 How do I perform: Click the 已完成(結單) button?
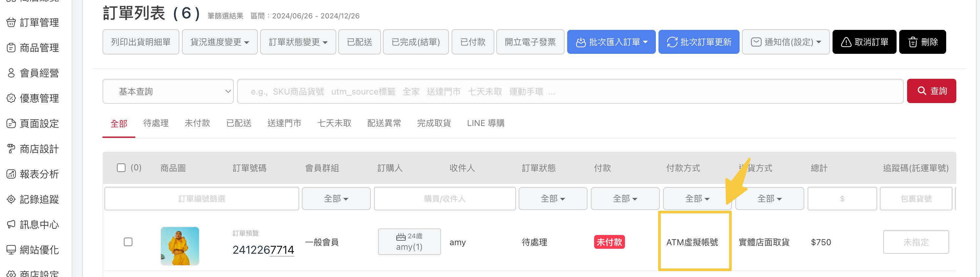coord(416,42)
